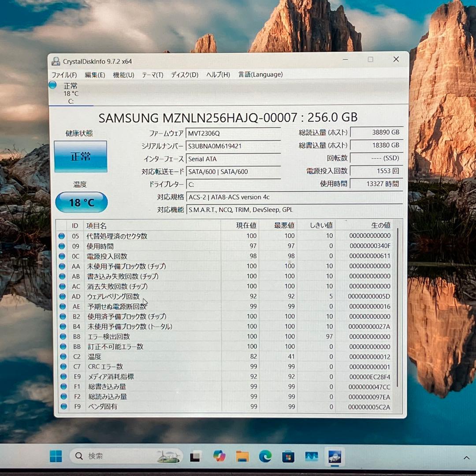Click the blue status circle for drive C:
The width and height of the screenshot is (476, 476).
point(53,85)
